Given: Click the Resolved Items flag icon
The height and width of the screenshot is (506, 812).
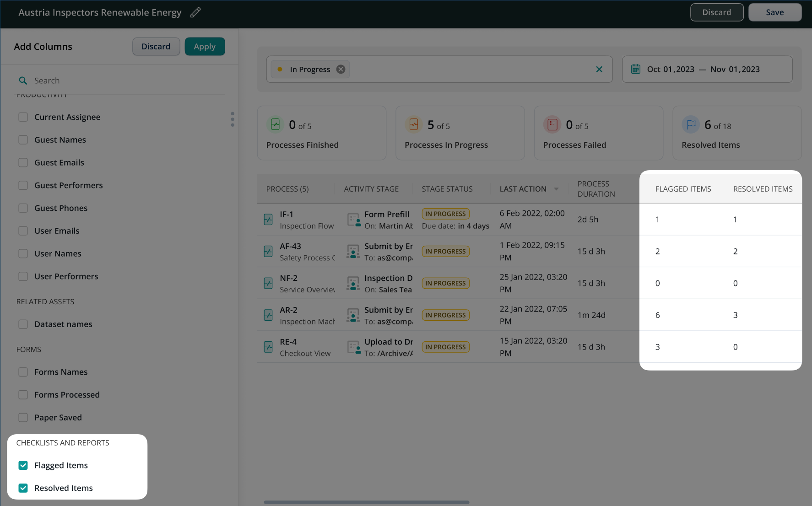Looking at the screenshot, I should (x=691, y=124).
